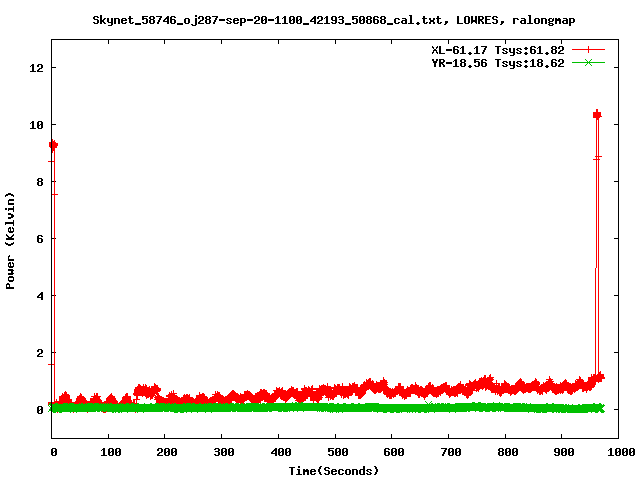Click y-axis tick label 2
Screen dimensions: 640x480
40,353
